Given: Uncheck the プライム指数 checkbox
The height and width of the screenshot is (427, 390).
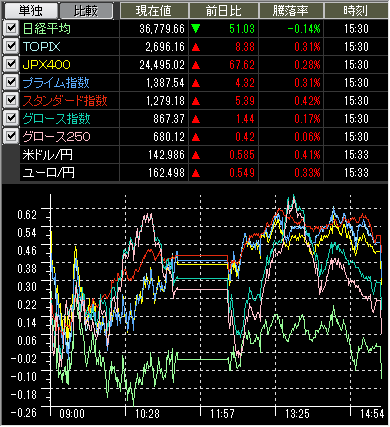Looking at the screenshot, I should [11, 82].
